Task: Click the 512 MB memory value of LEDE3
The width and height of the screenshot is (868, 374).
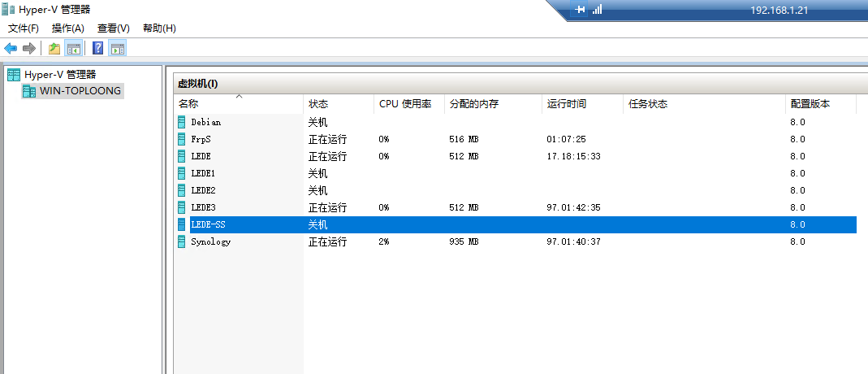Action: (x=464, y=208)
